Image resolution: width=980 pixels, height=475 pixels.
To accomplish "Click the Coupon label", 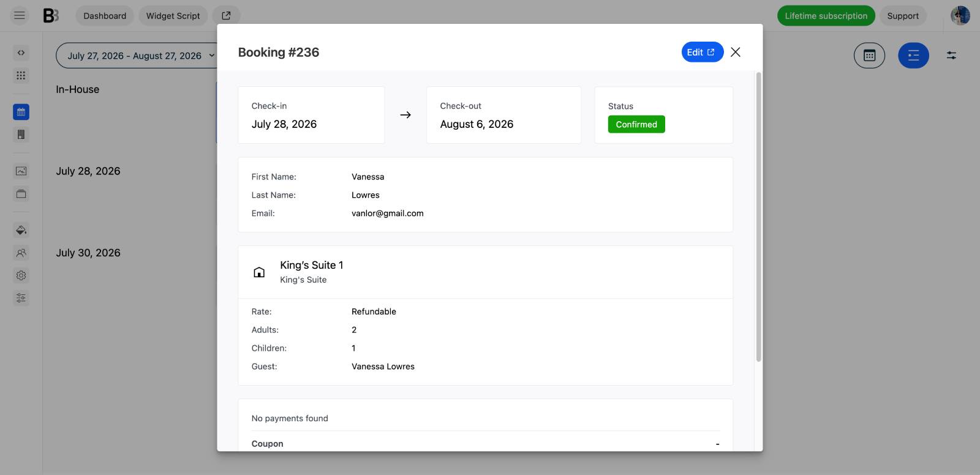I will click(268, 444).
